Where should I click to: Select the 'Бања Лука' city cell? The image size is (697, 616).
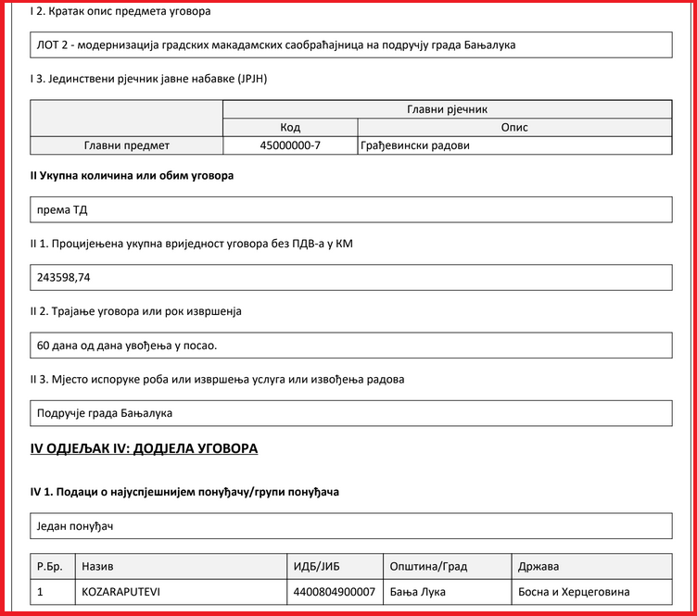448,592
